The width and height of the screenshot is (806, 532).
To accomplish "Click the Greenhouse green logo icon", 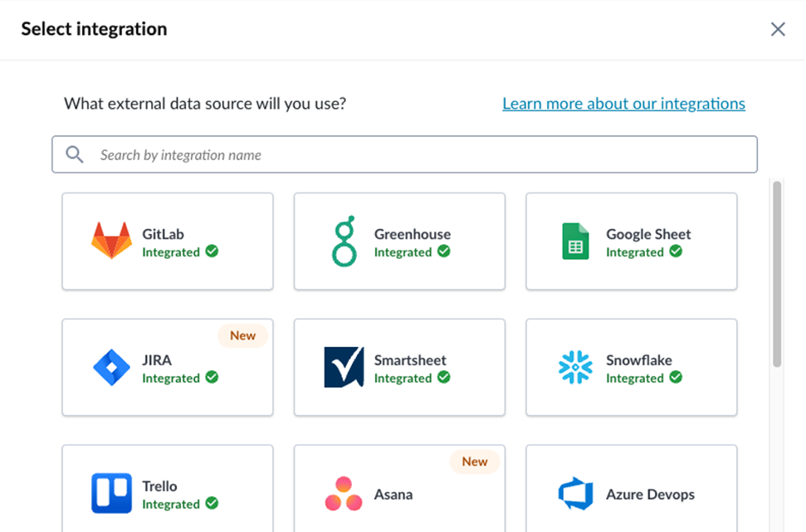I will coord(344,241).
